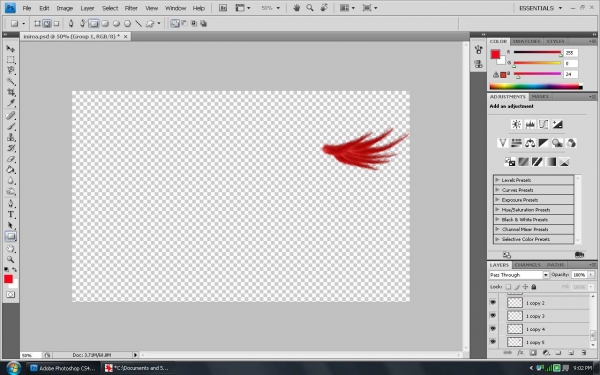
Task: Click the Red channel slider
Action: [537, 52]
